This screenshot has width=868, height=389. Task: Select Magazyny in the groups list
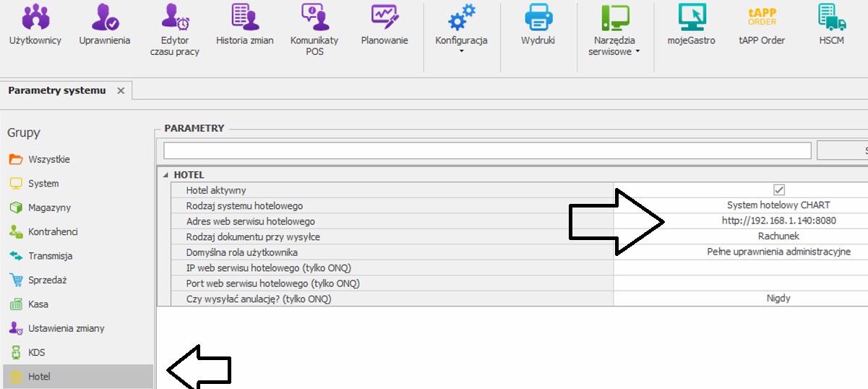click(49, 208)
